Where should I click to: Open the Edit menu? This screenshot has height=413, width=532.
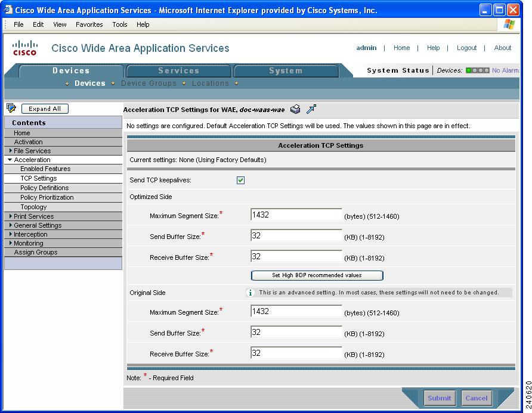[x=38, y=24]
